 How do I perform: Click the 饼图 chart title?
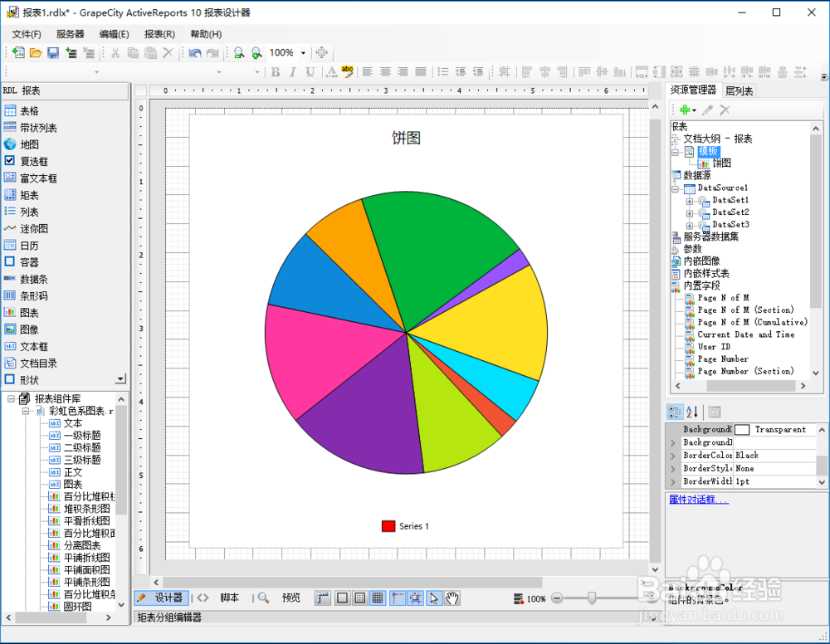[x=406, y=138]
